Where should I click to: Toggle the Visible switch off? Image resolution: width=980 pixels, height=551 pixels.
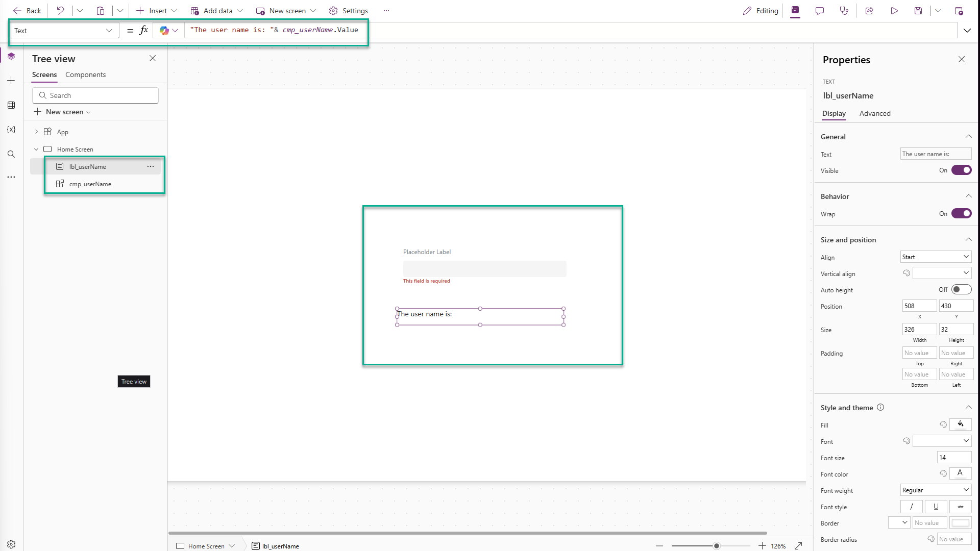[x=962, y=170]
